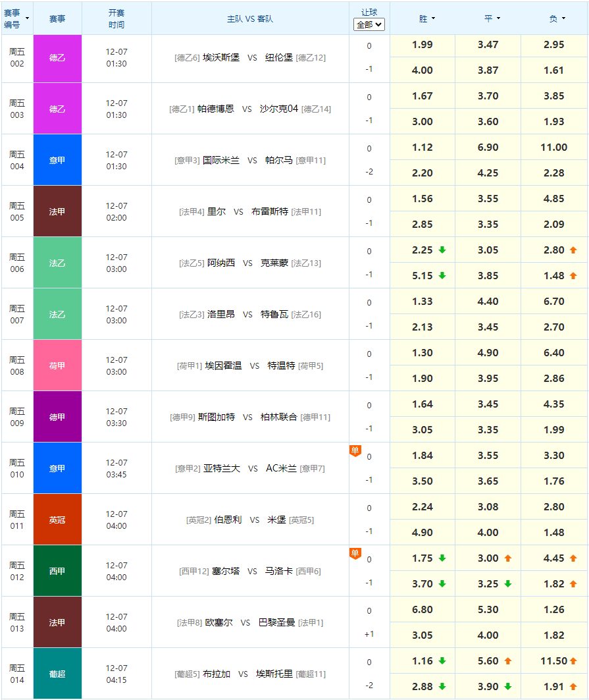589x700 pixels.
Task: Click the 德甲 league tag for match 009
Action: 57,417
